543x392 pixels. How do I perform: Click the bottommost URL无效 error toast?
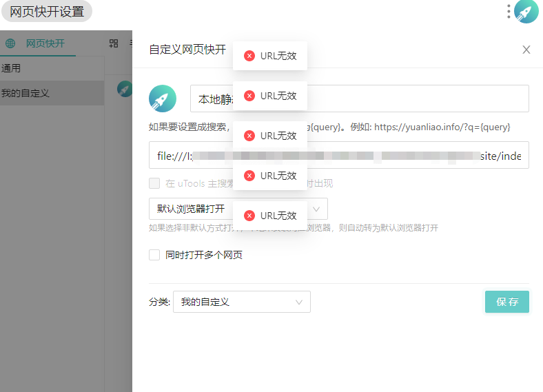coord(270,216)
